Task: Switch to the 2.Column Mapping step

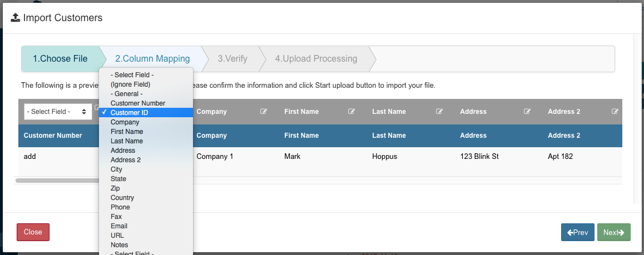Action: pyautogui.click(x=152, y=59)
